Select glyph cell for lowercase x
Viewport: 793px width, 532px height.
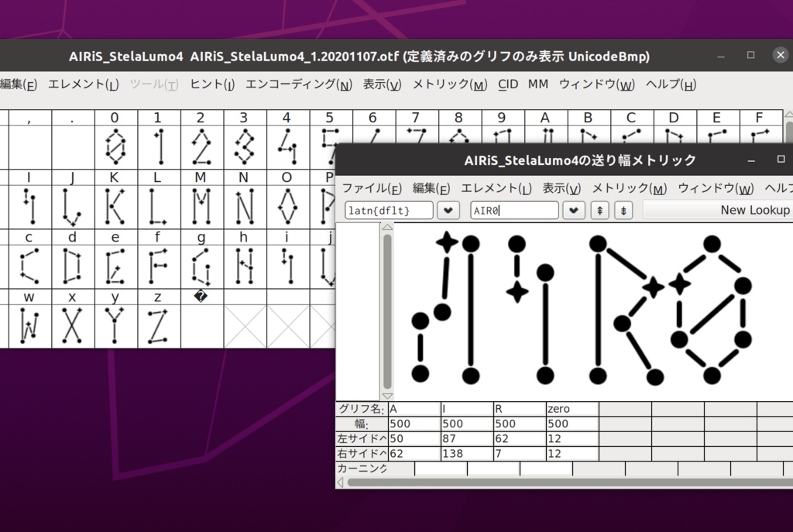pos(73,326)
